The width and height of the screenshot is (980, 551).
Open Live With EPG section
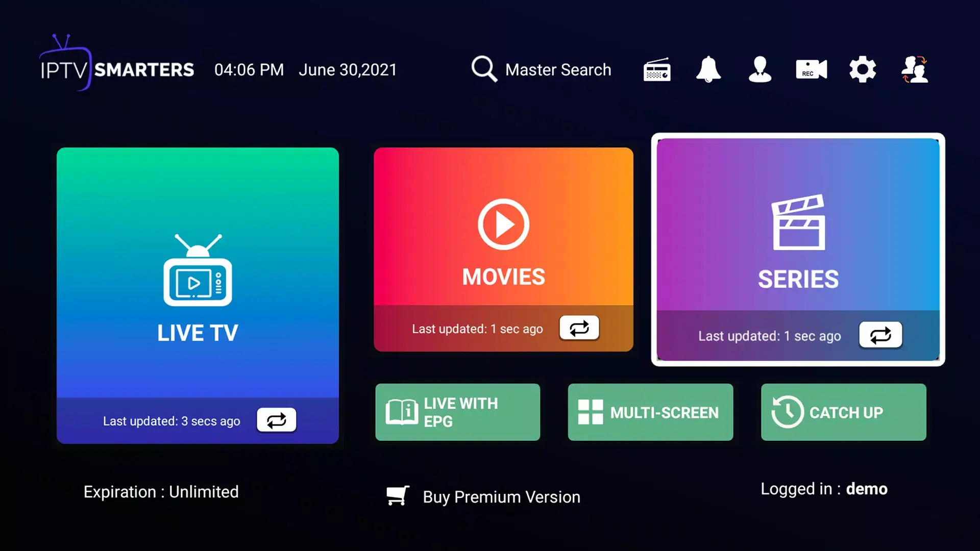pyautogui.click(x=458, y=412)
